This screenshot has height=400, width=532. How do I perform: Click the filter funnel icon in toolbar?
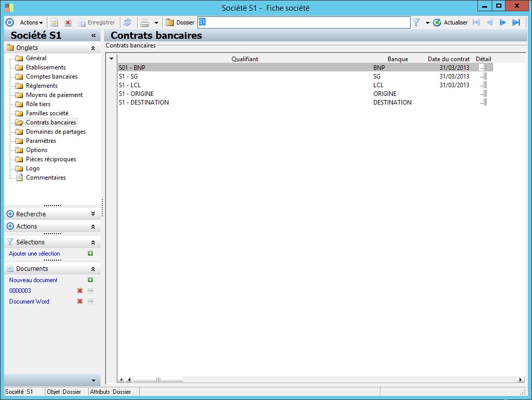pos(416,22)
